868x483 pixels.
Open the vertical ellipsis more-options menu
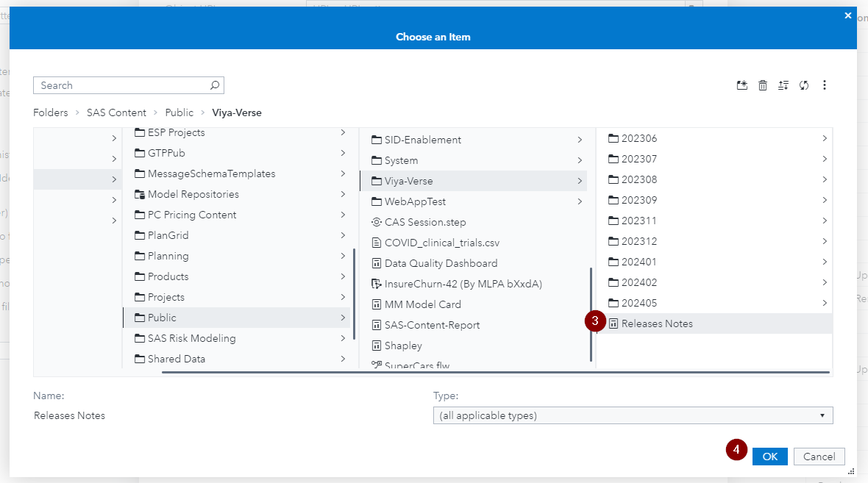pos(825,85)
